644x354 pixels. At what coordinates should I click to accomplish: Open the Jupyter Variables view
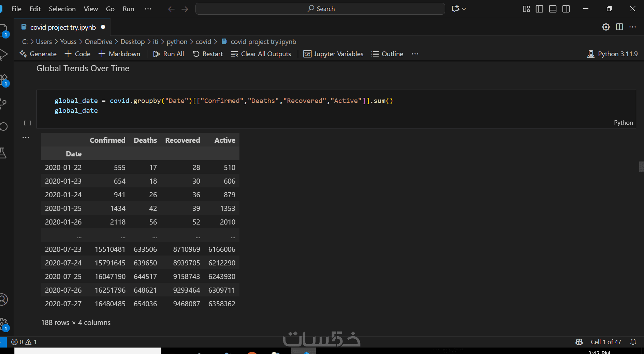pos(333,54)
